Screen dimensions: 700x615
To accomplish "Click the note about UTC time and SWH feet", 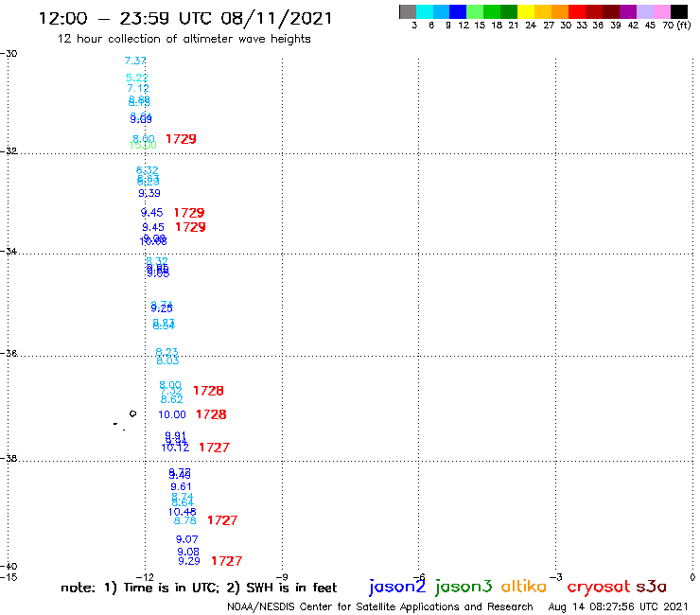I will click(199, 588).
